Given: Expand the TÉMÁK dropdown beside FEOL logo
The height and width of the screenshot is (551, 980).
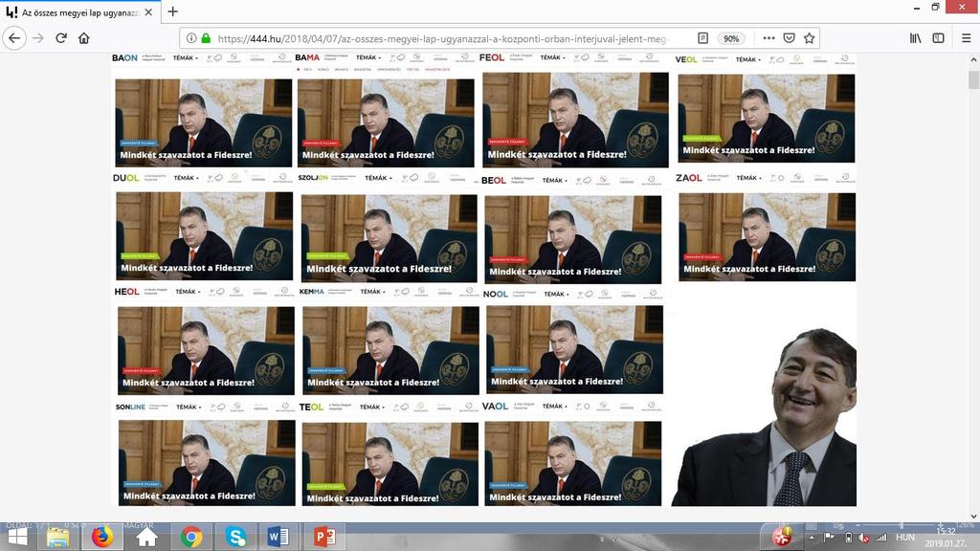Looking at the screenshot, I should coord(552,57).
